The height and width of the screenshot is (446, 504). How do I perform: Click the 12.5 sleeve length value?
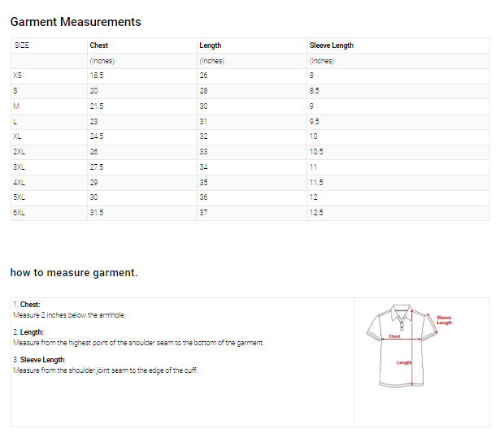(316, 213)
